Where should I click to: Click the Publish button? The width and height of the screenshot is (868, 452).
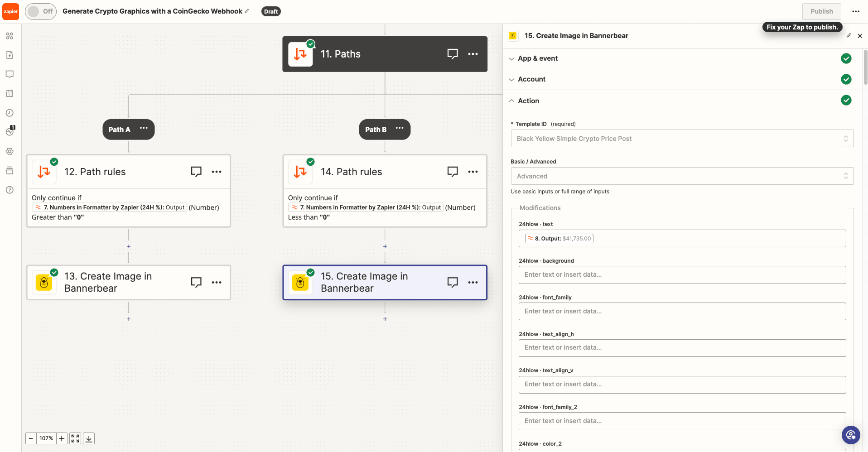[821, 11]
